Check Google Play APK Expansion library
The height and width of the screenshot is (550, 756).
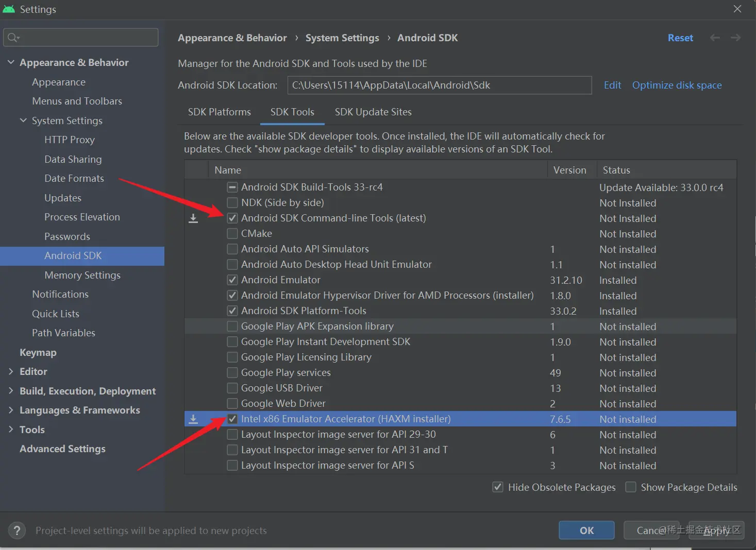point(232,326)
